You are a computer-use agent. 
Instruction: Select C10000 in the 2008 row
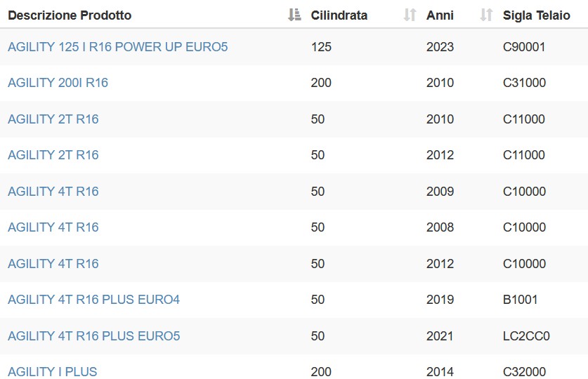pyautogui.click(x=524, y=227)
